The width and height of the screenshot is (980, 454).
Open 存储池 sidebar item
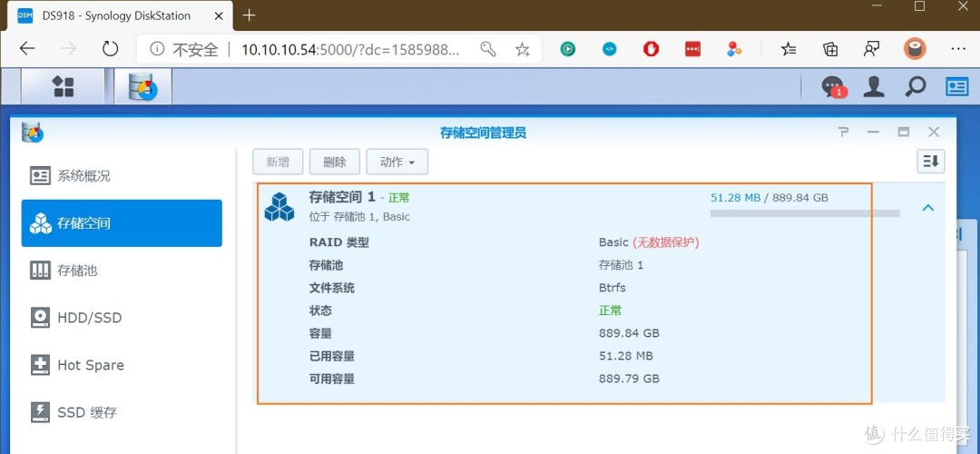click(122, 271)
